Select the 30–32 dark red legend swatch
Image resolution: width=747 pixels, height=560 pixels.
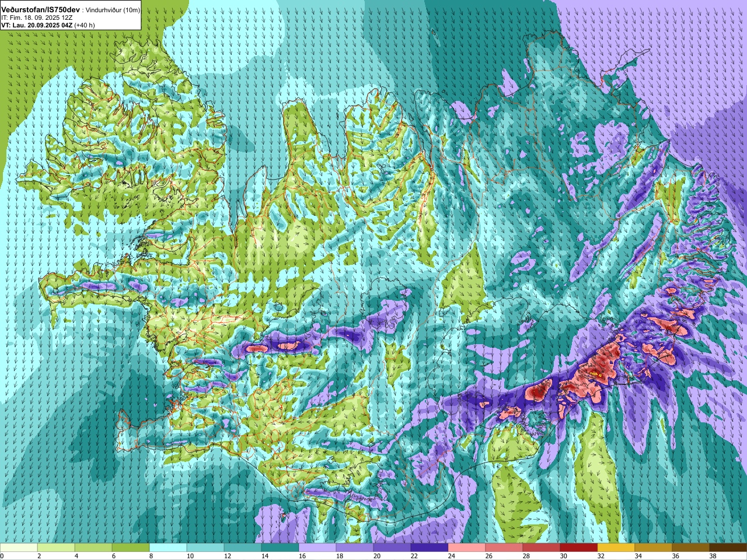579,548
